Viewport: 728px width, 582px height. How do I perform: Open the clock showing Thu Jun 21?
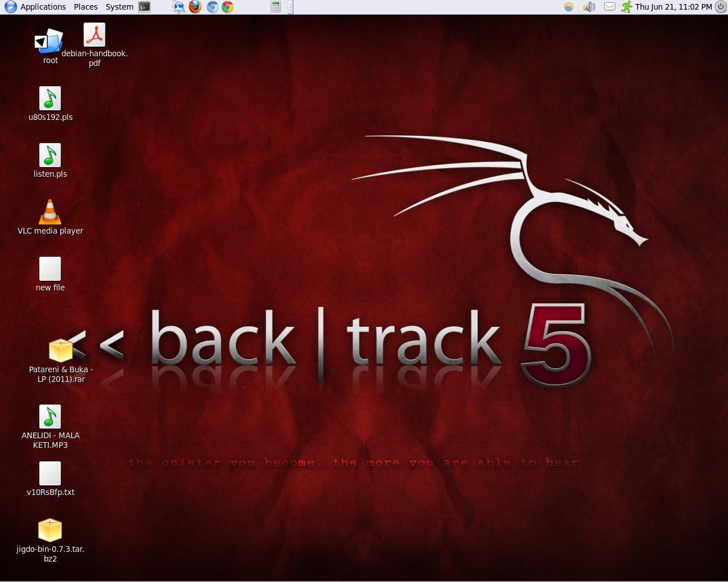[673, 7]
